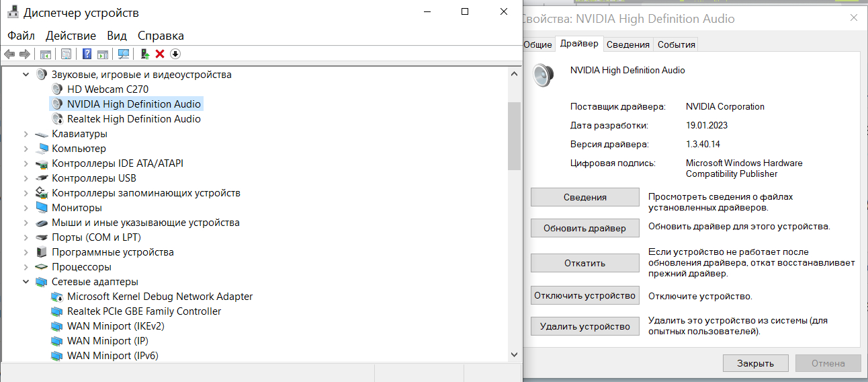868x382 pixels.
Task: Click the computer category icon
Action: click(42, 149)
